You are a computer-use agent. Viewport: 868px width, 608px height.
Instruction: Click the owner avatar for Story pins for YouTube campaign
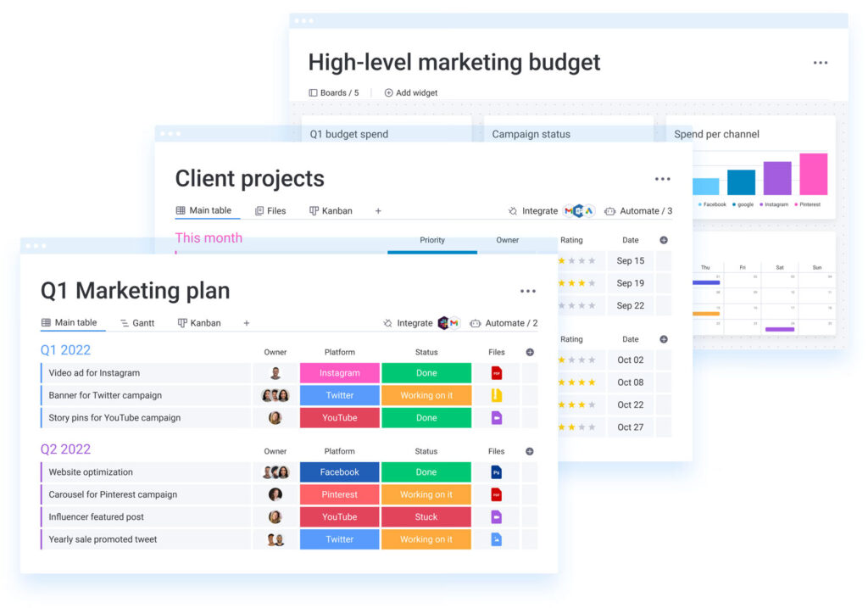click(x=275, y=417)
